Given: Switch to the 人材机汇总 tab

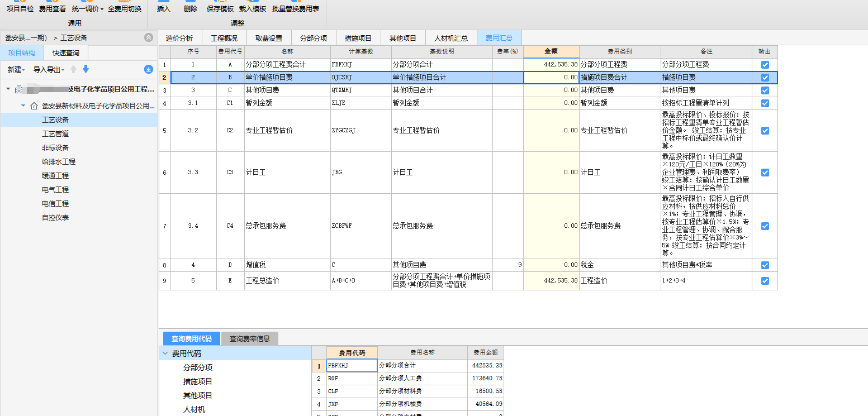Looking at the screenshot, I should (451, 38).
